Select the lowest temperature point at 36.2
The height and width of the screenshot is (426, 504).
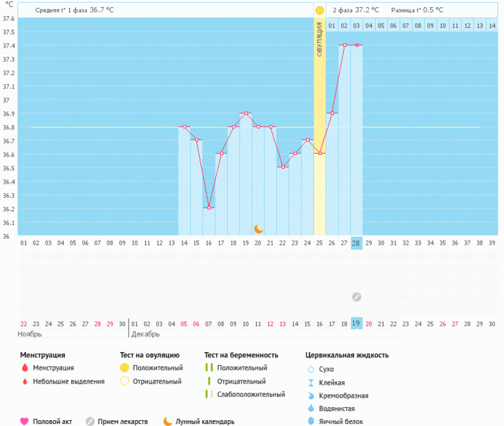tap(209, 207)
